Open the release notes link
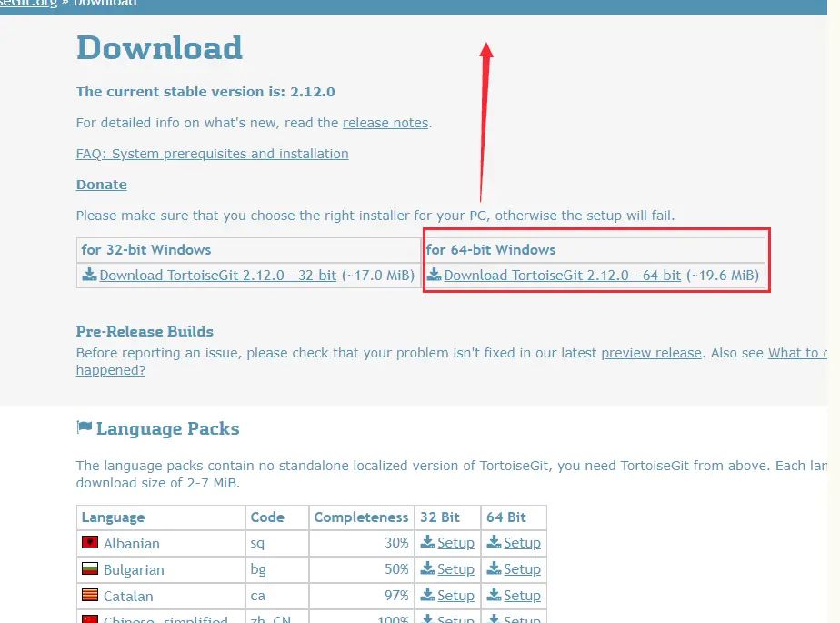840x623 pixels. pos(385,123)
